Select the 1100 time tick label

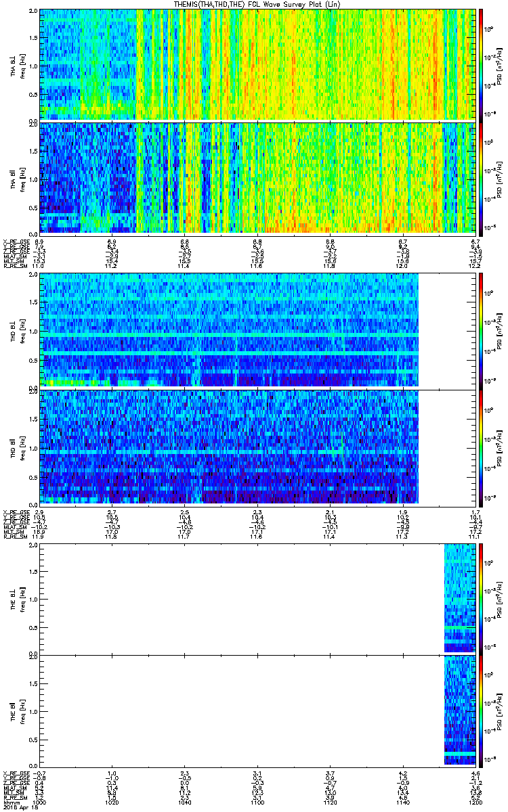(257, 803)
